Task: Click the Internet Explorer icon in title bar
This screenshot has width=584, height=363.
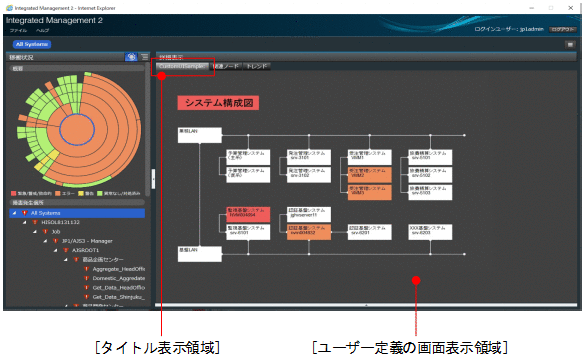Action: pyautogui.click(x=9, y=8)
